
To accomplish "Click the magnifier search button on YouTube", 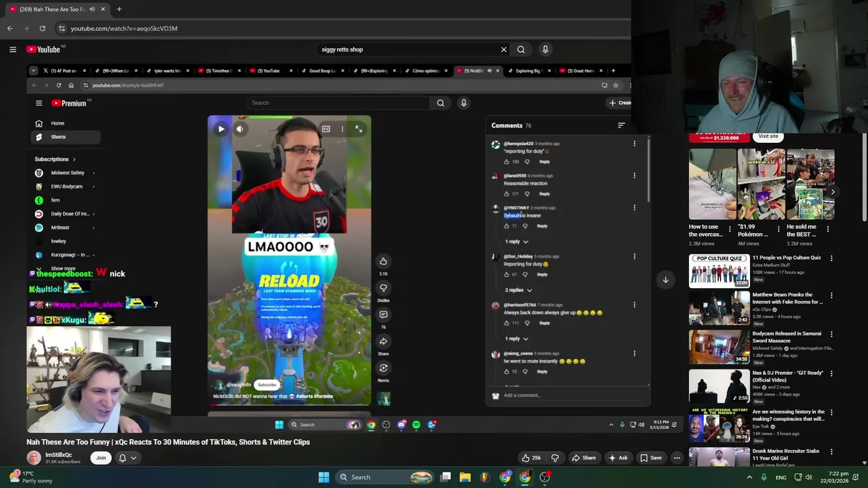I will click(x=521, y=49).
